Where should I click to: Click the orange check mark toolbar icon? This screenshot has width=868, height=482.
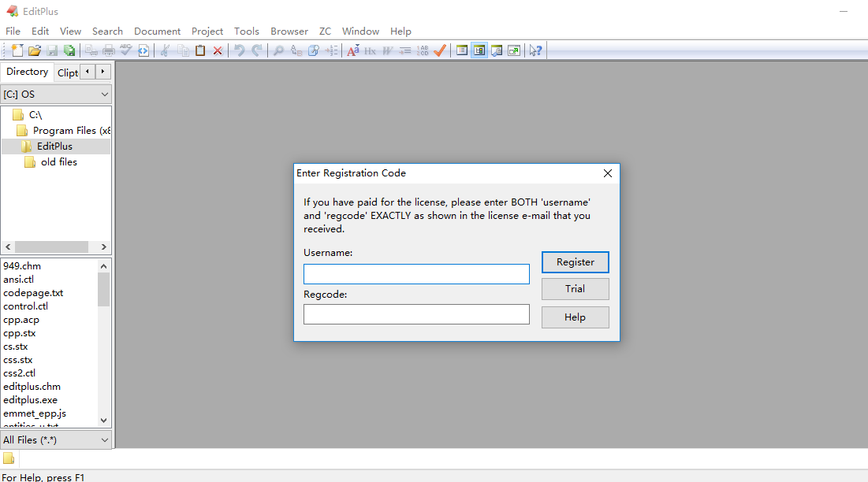(440, 50)
